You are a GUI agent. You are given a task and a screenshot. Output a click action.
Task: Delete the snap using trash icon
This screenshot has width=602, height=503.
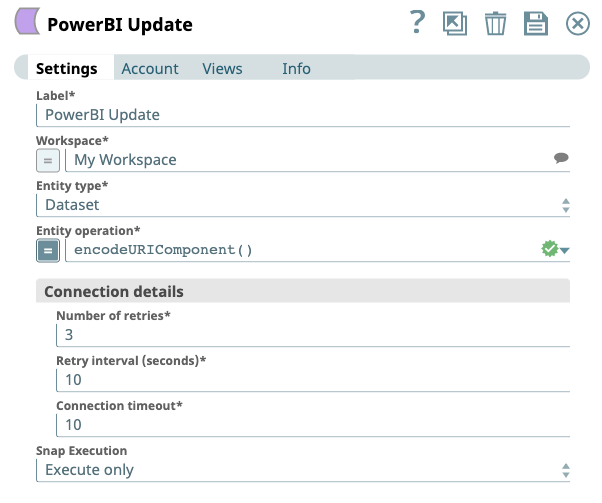pos(495,23)
